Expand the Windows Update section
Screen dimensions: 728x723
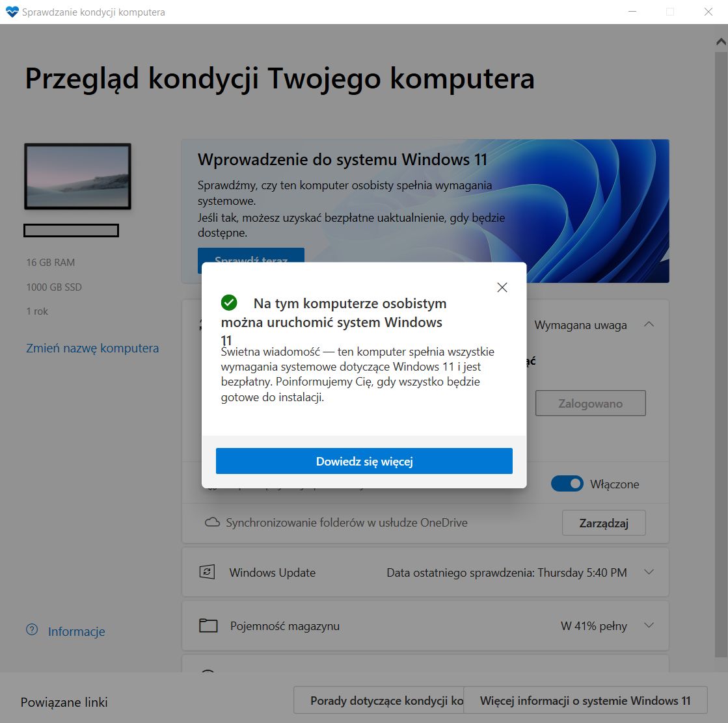[x=649, y=572]
